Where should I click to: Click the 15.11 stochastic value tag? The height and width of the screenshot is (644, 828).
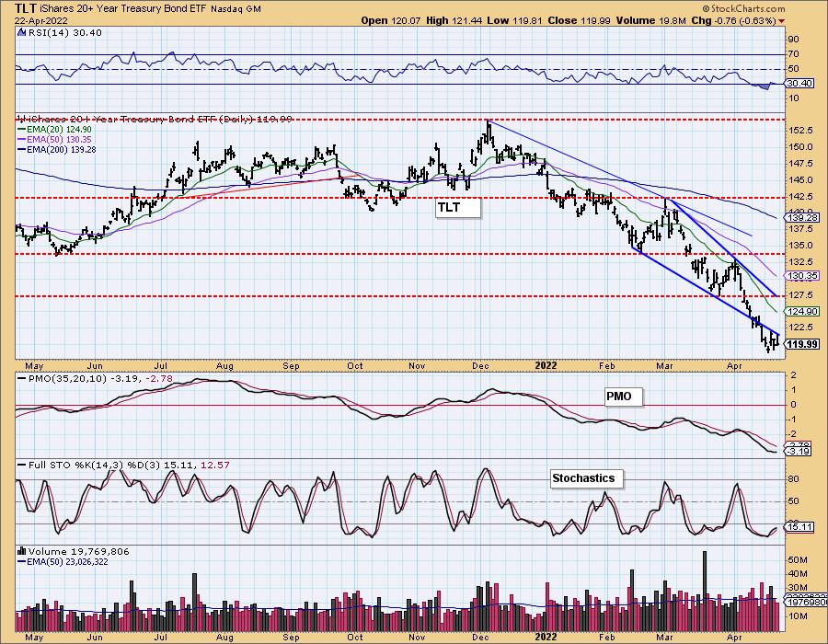point(799,527)
